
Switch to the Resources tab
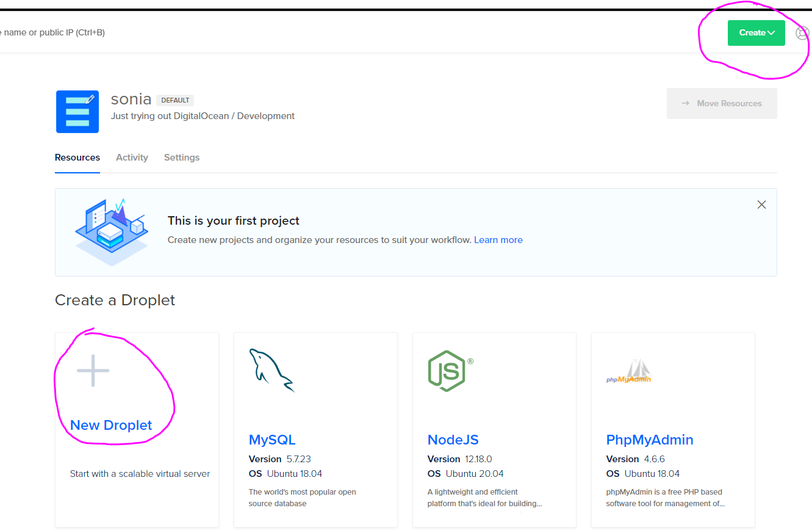(77, 158)
